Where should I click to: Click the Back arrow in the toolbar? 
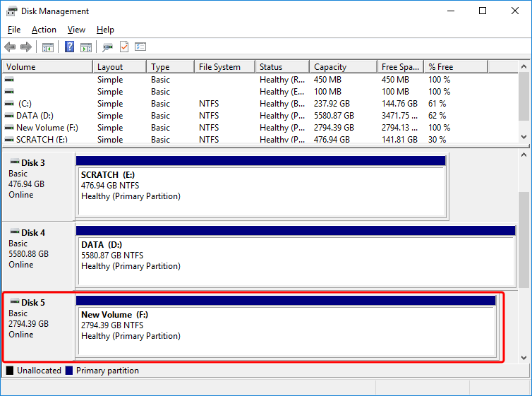click(10, 47)
